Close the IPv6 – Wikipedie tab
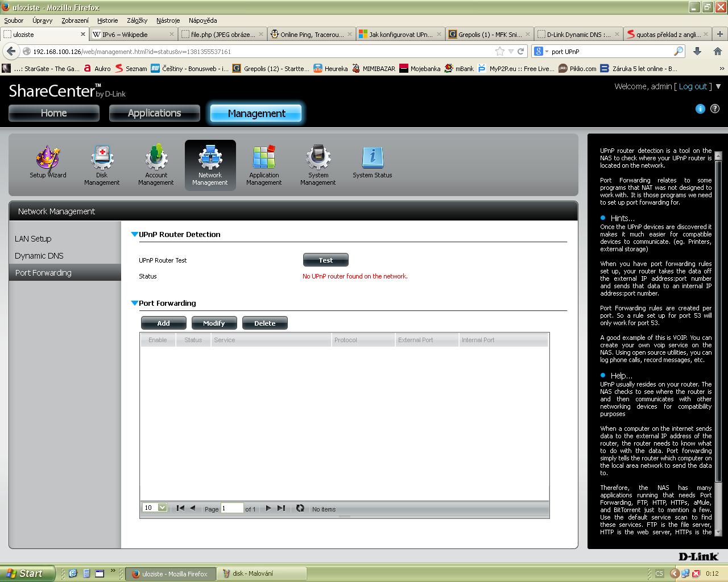728x582 pixels. (172, 34)
